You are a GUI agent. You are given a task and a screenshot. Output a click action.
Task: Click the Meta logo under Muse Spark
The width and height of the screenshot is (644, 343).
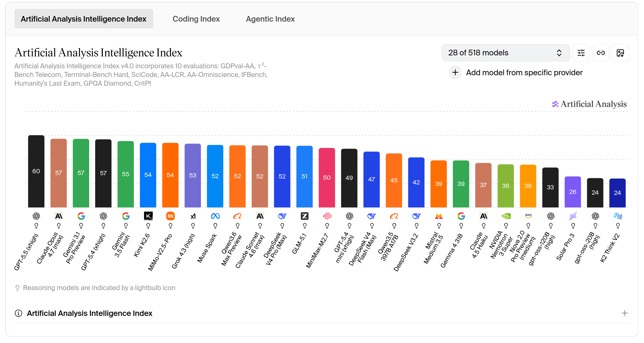pyautogui.click(x=215, y=216)
